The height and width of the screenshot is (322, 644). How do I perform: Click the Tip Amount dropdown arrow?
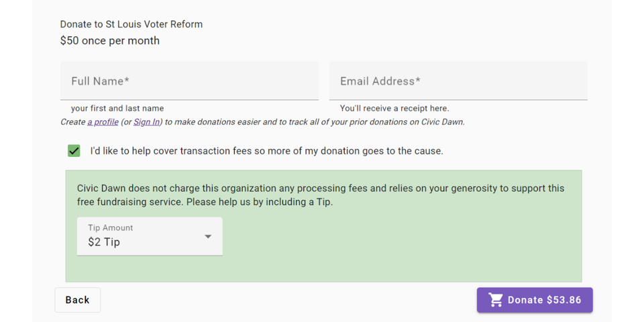(x=208, y=237)
